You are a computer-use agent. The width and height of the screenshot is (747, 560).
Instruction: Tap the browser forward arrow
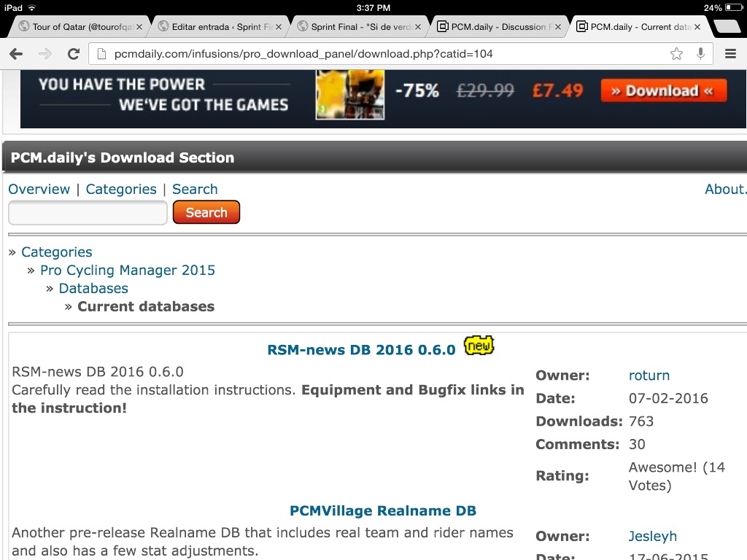click(44, 54)
